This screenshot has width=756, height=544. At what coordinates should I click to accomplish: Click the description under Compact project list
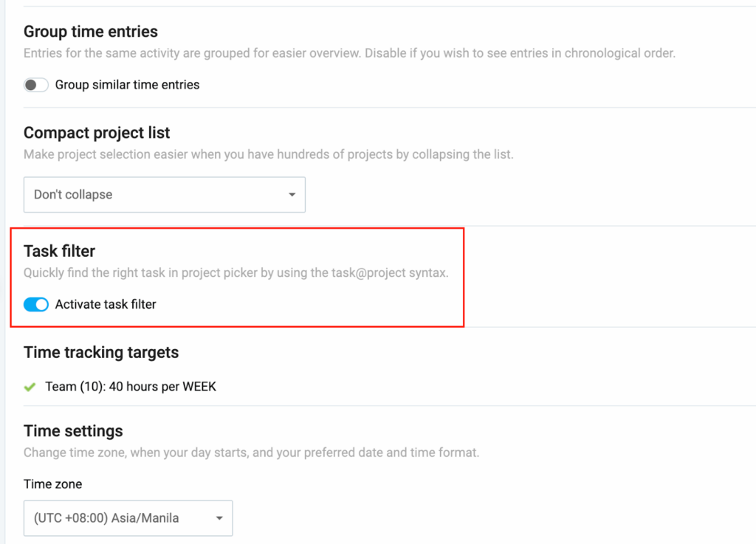tap(268, 154)
